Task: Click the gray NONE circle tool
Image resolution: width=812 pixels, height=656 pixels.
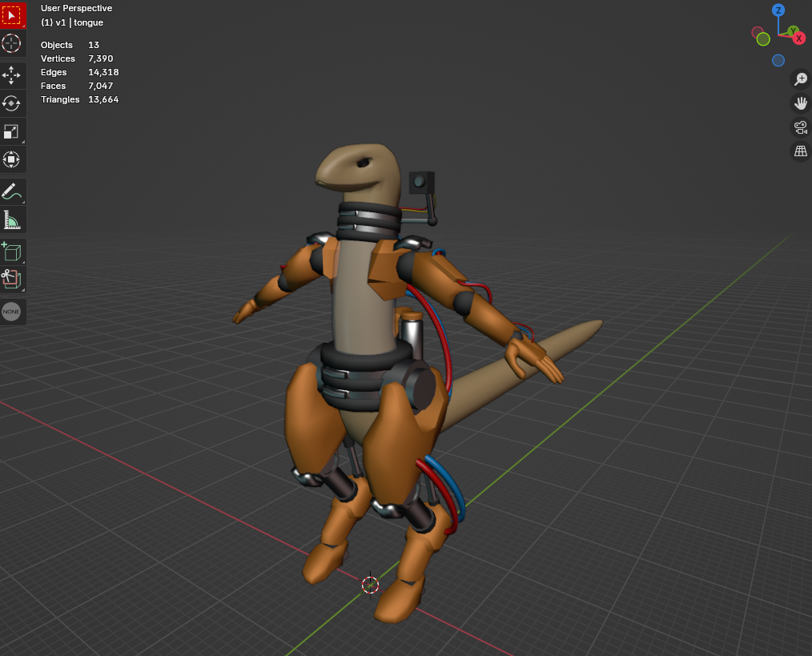Action: pyautogui.click(x=11, y=312)
